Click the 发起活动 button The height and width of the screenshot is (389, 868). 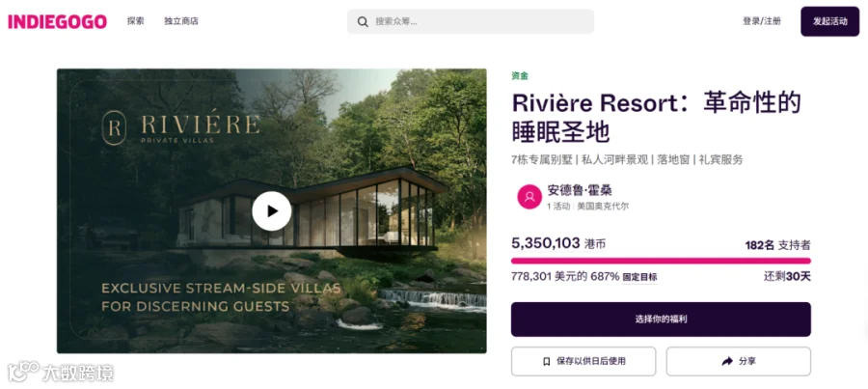tap(829, 21)
